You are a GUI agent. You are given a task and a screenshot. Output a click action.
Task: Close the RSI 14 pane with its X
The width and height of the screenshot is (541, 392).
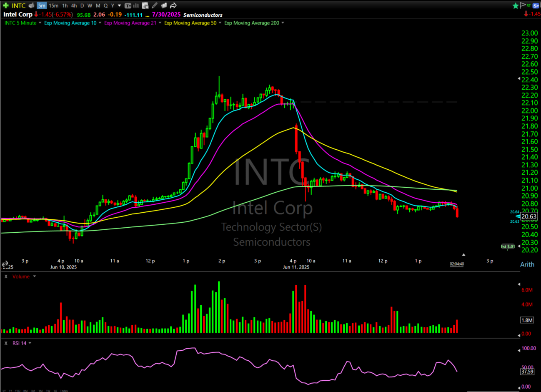point(6,343)
